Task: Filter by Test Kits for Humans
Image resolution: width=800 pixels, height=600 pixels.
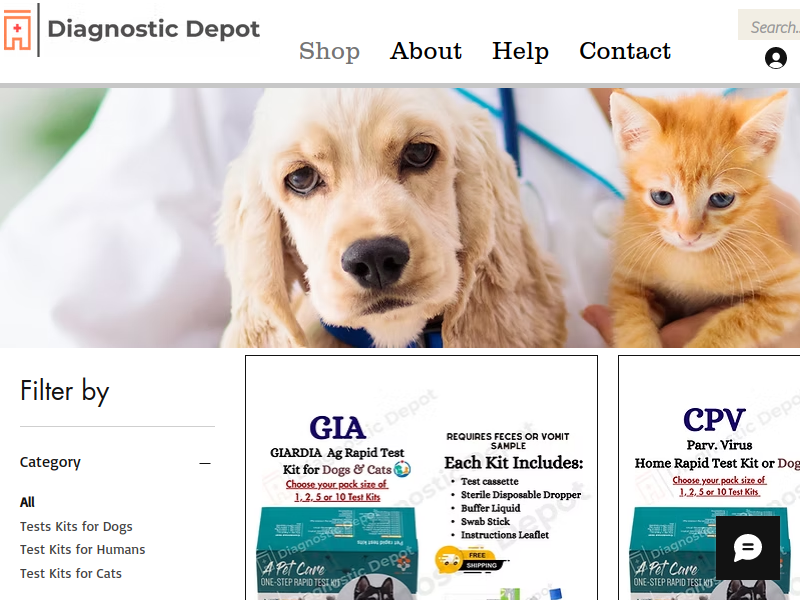Action: (x=82, y=549)
